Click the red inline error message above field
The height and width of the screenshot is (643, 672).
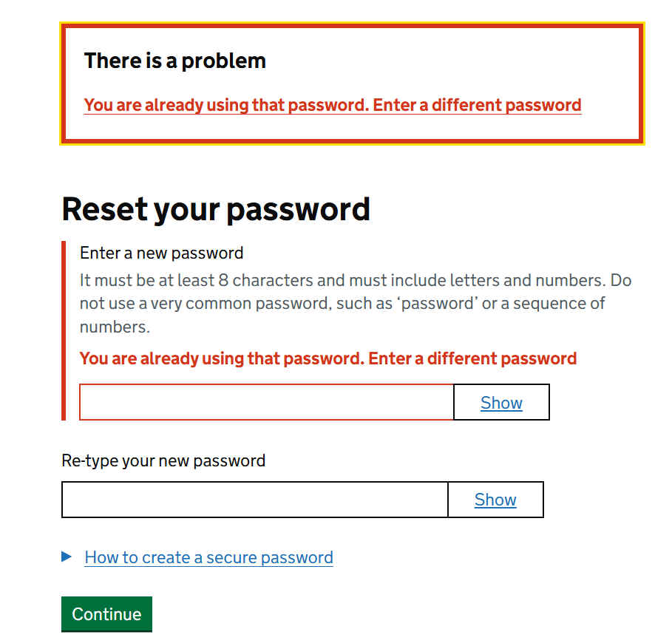click(327, 358)
